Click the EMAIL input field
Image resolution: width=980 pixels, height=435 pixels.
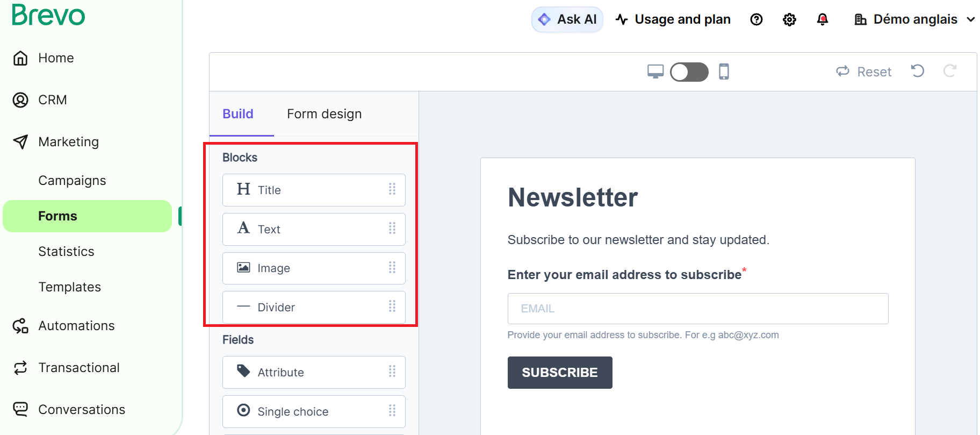(697, 309)
